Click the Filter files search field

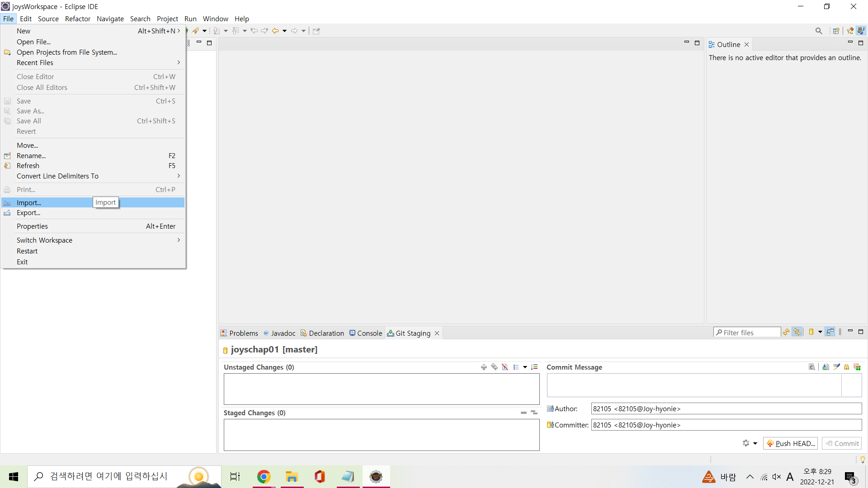click(x=747, y=333)
